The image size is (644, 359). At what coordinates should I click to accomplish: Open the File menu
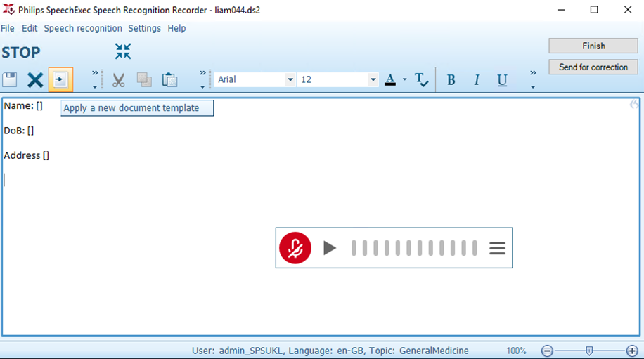tap(8, 28)
